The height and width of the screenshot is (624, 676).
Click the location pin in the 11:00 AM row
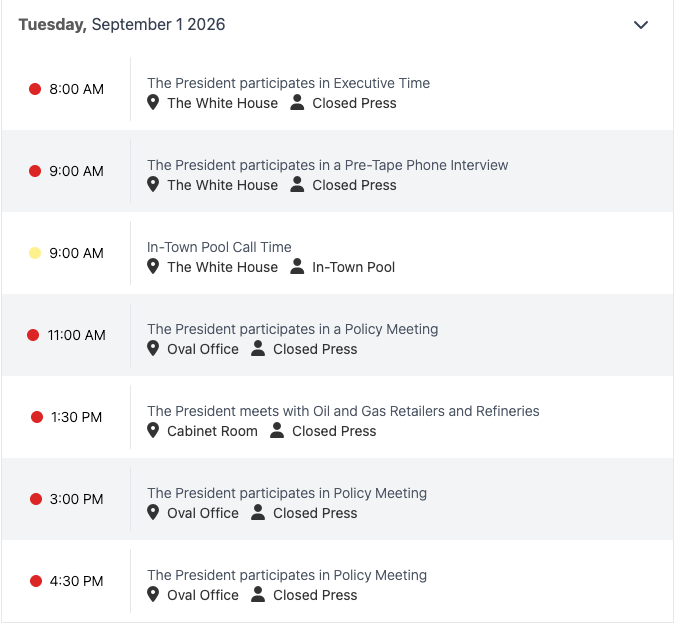coord(153,348)
